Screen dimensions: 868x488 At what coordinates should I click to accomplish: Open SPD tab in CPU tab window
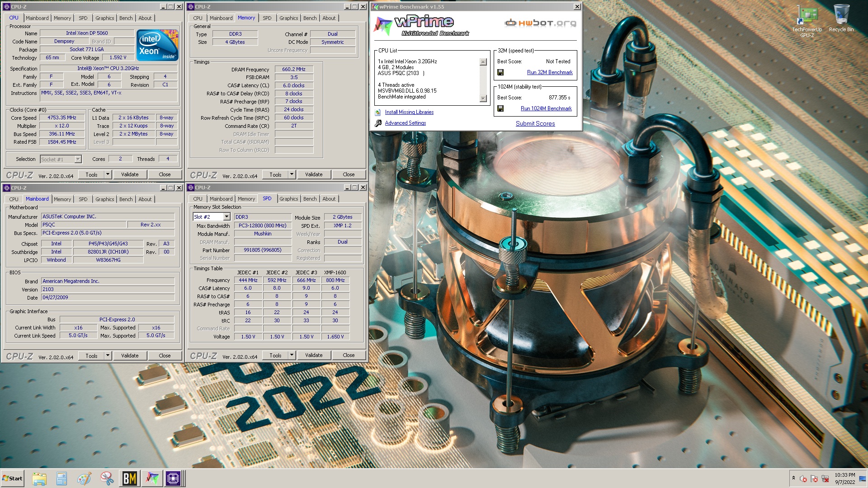[x=83, y=18]
